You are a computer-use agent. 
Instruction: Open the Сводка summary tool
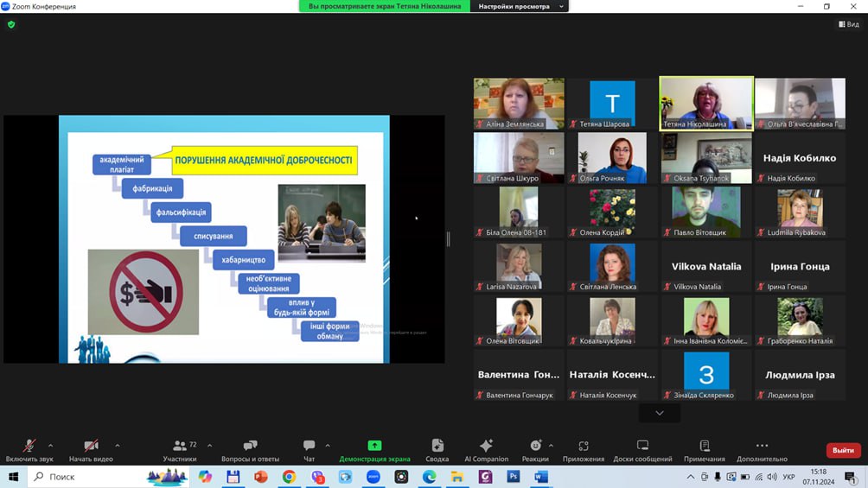[x=437, y=450]
